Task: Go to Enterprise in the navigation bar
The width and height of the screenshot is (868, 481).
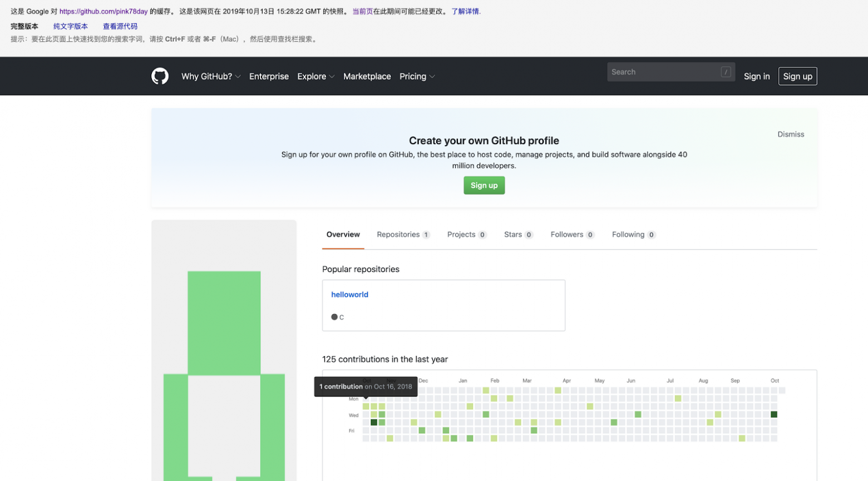Action: tap(269, 76)
